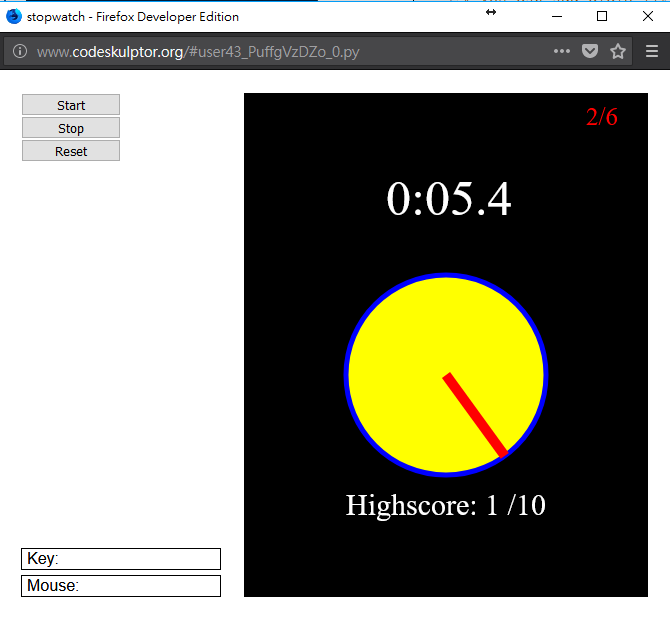Hit the Reset button

(x=71, y=151)
